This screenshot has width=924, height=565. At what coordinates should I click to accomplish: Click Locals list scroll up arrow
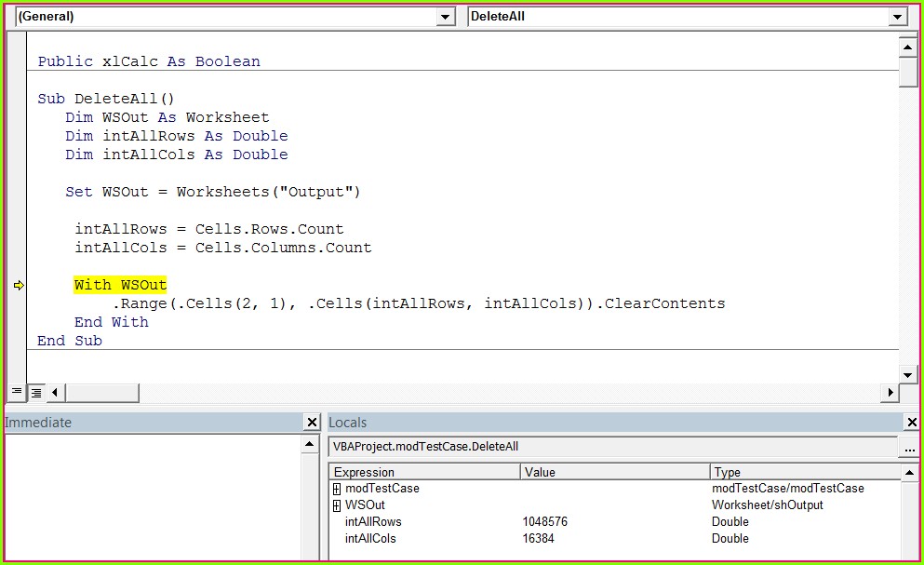(910, 473)
